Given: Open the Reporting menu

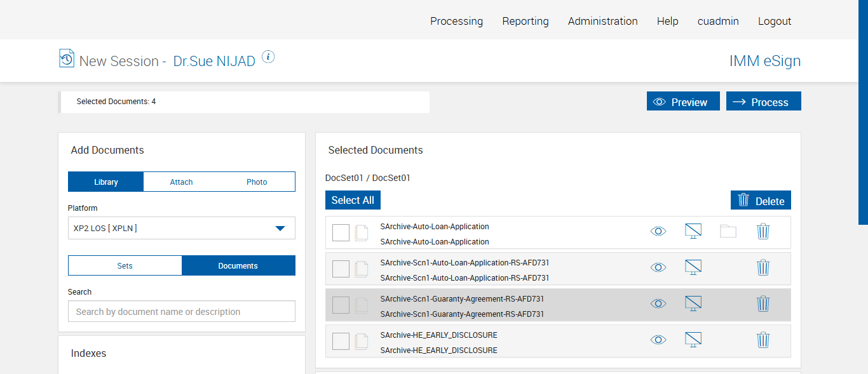Looking at the screenshot, I should 526,21.
